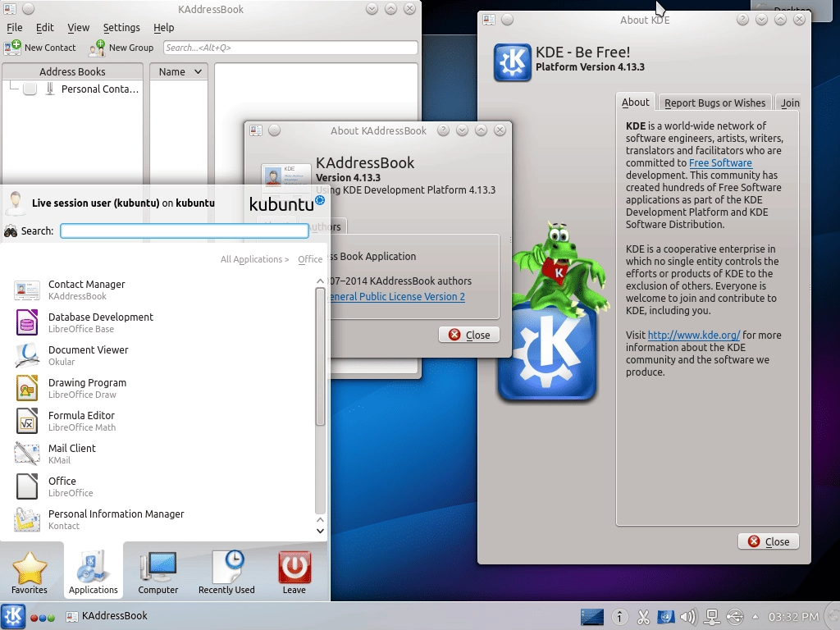Click the network connection tray icon

[x=712, y=617]
